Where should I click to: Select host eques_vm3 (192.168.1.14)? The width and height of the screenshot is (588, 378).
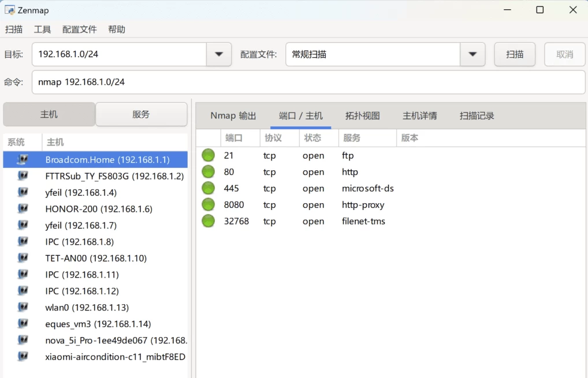coord(98,324)
